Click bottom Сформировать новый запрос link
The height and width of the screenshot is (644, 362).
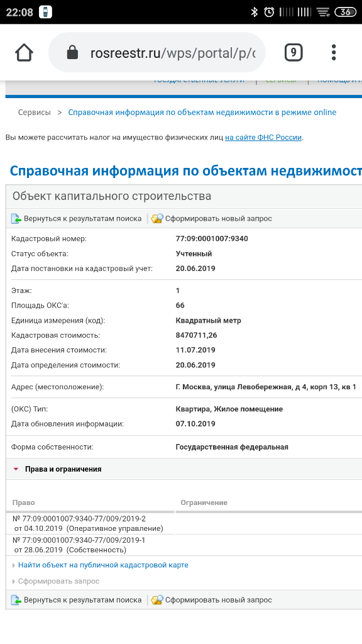(x=218, y=600)
